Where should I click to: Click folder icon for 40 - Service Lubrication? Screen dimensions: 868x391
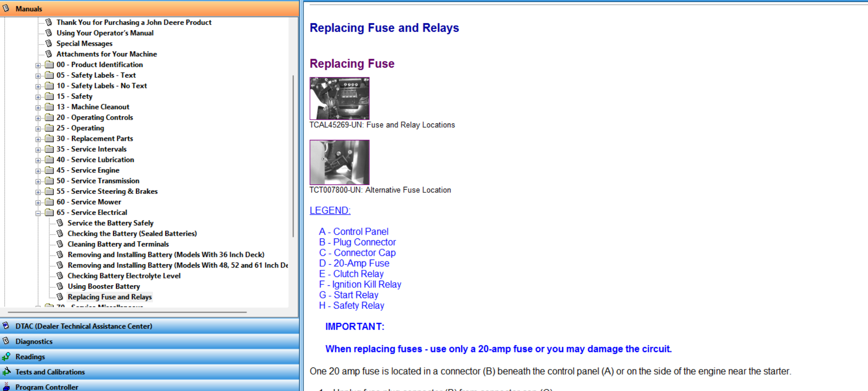point(49,160)
